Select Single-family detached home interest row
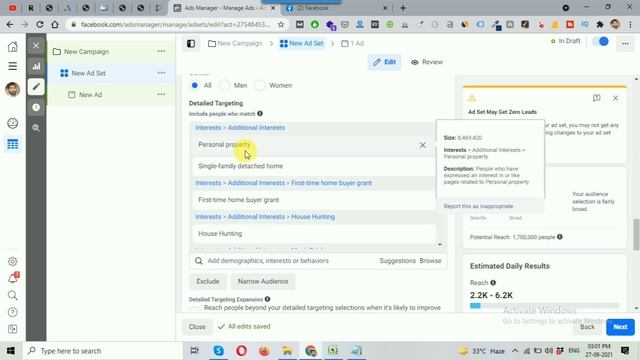This screenshot has height=360, width=640. (x=313, y=166)
